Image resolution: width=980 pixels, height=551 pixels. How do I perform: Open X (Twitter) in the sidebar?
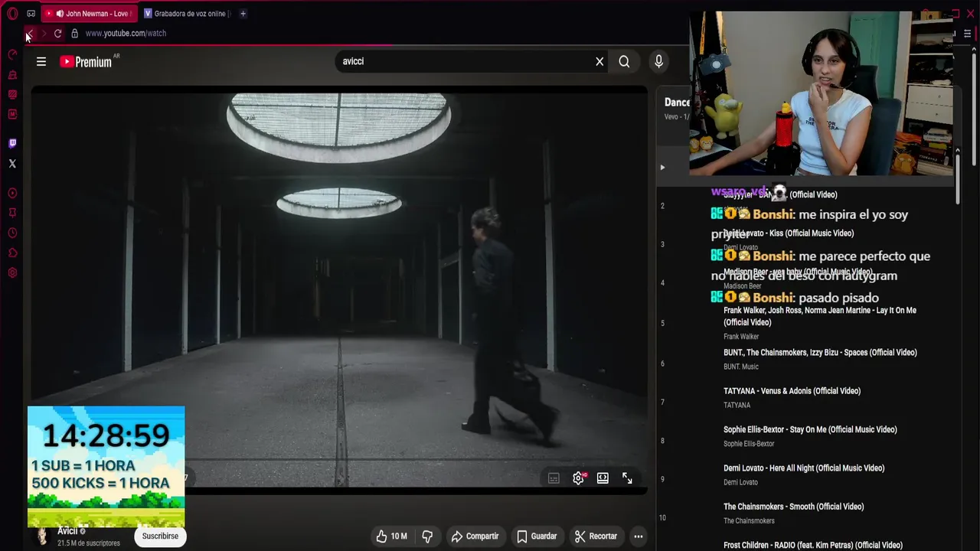click(12, 163)
